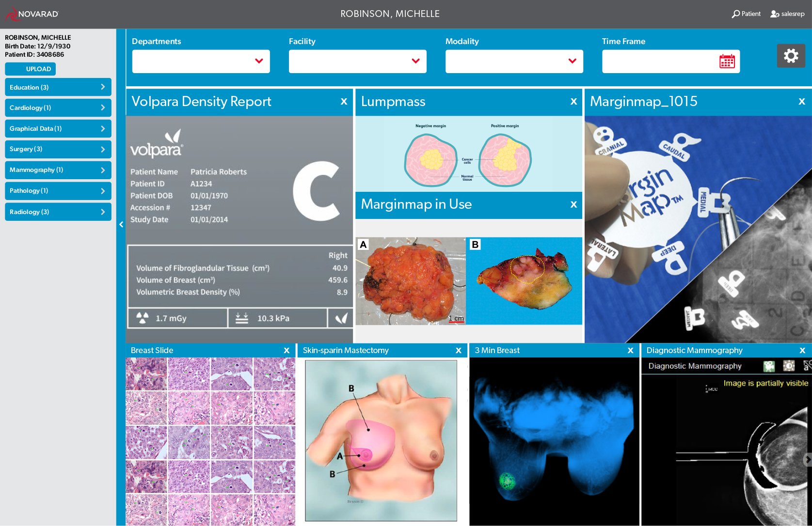
Task: Close the Volpara Density Report panel
Action: [344, 101]
